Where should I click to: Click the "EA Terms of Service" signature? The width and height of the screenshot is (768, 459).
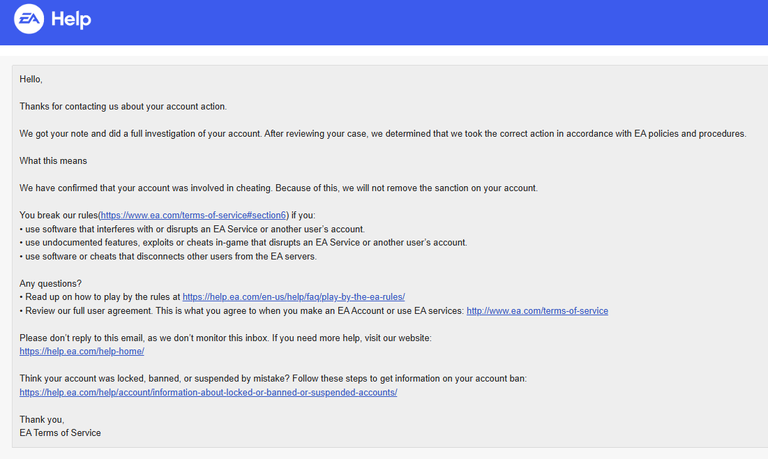(60, 433)
